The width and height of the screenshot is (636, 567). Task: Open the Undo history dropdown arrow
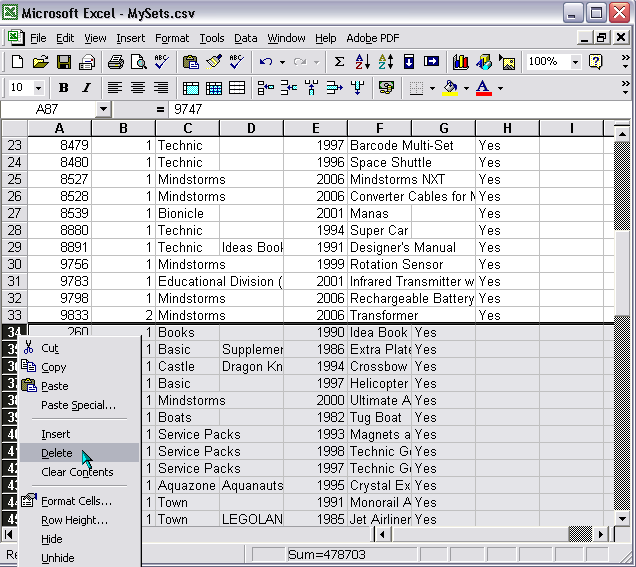click(282, 62)
